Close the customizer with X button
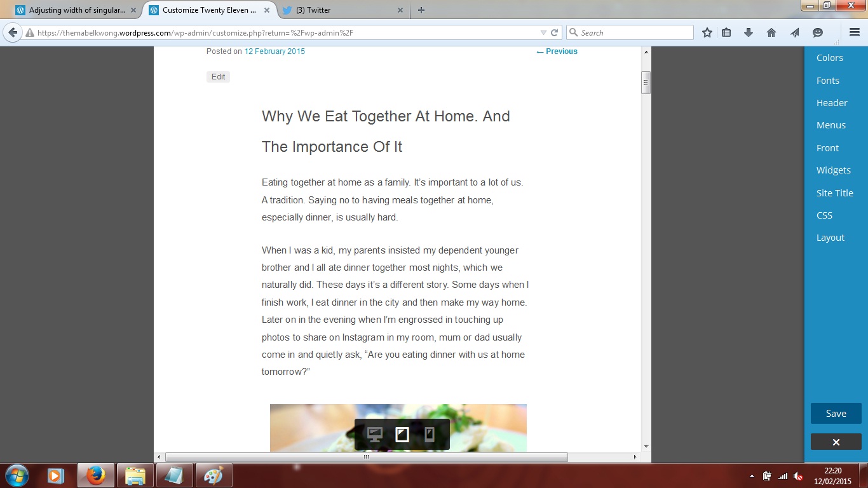This screenshot has height=488, width=868. 836,442
